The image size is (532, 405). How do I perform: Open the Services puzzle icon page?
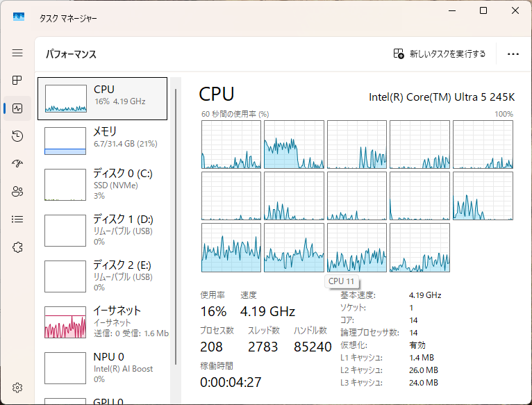tap(17, 247)
